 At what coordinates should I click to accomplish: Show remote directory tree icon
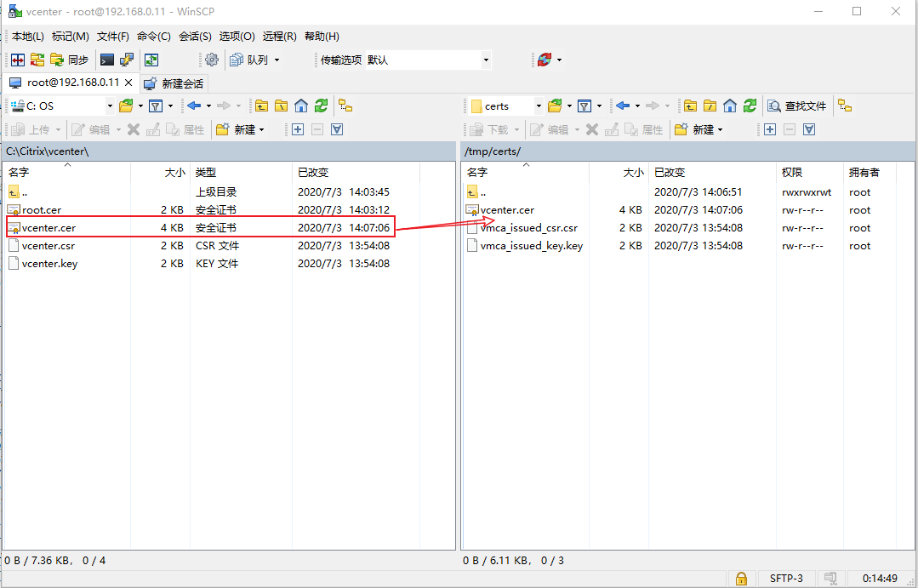[844, 106]
